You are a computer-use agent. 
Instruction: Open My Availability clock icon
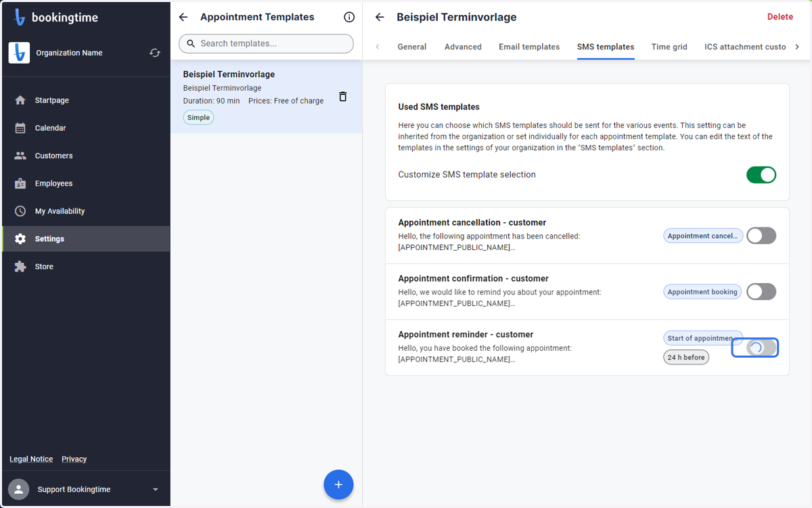[20, 211]
